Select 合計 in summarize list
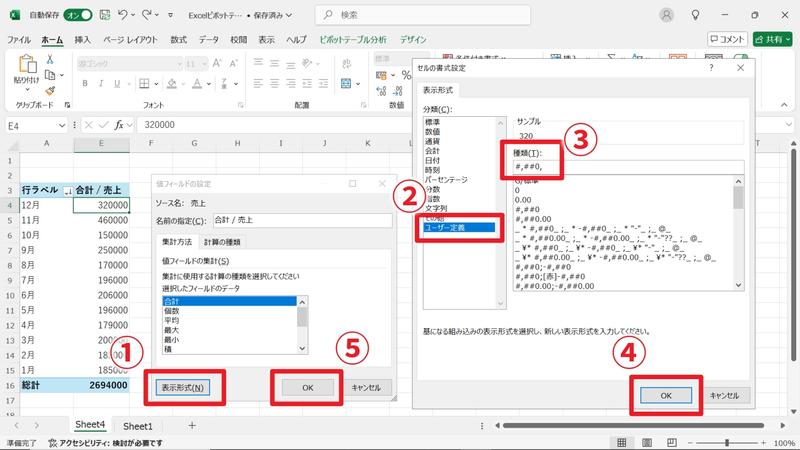800x450 pixels. [229, 301]
